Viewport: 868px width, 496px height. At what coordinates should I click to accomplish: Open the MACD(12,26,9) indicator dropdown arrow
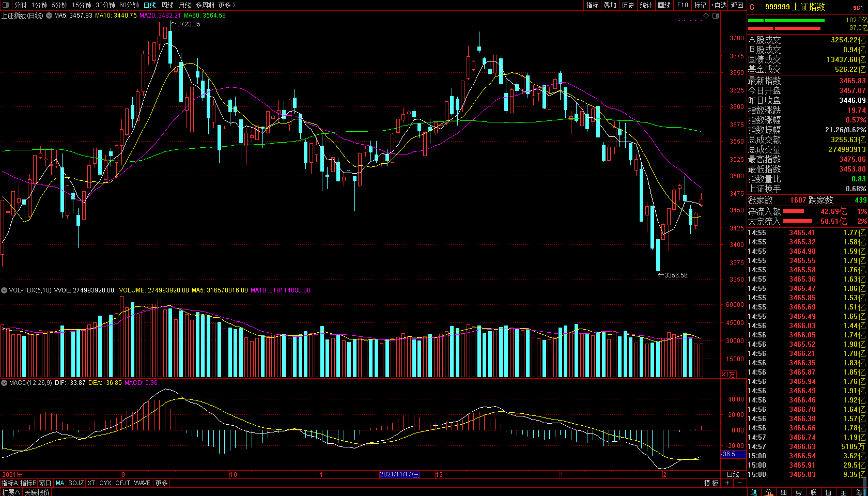[4, 383]
